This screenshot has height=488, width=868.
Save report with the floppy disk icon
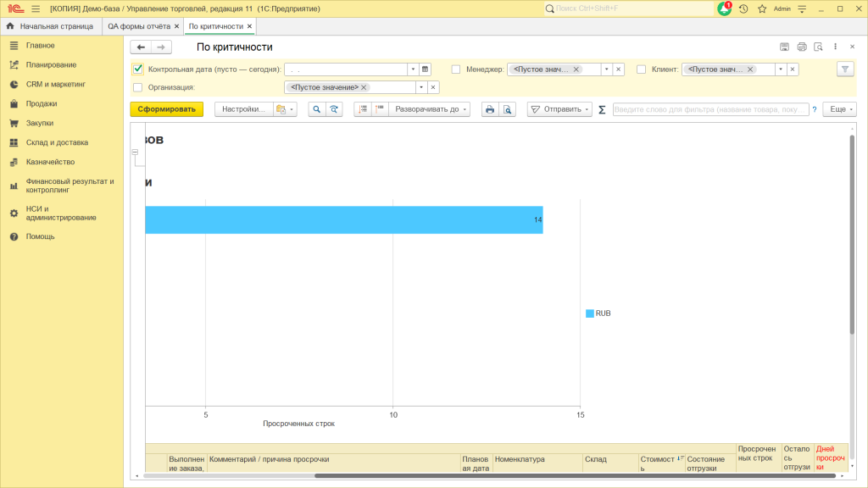click(784, 47)
